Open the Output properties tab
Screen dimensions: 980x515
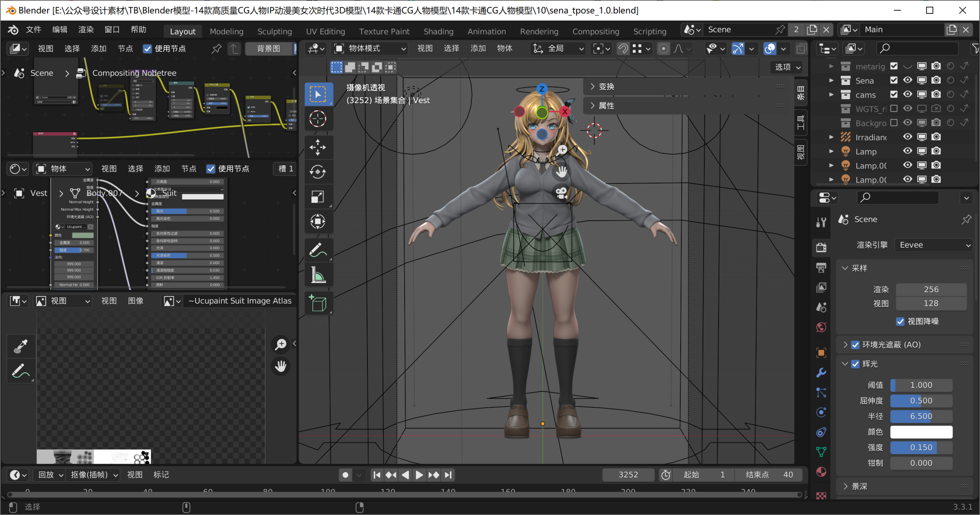coord(821,267)
